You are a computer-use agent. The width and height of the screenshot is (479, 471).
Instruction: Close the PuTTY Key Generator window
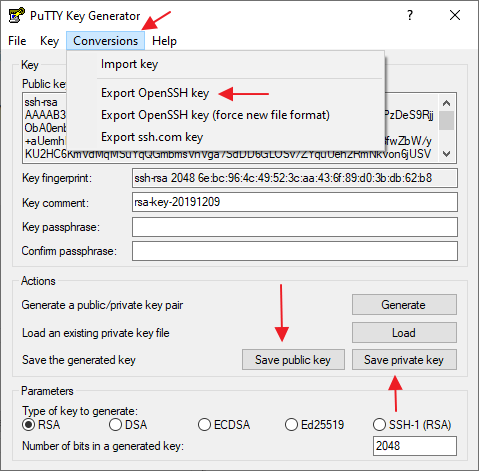[x=455, y=15]
